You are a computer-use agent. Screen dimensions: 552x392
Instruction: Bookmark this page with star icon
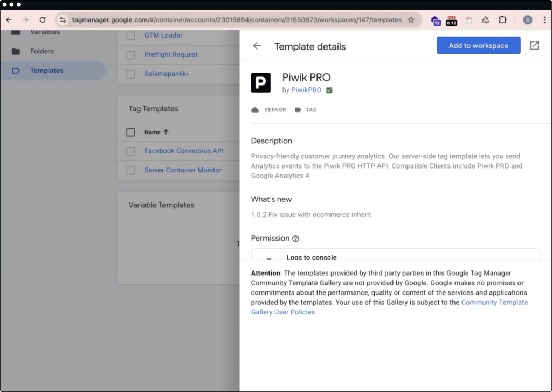click(411, 20)
